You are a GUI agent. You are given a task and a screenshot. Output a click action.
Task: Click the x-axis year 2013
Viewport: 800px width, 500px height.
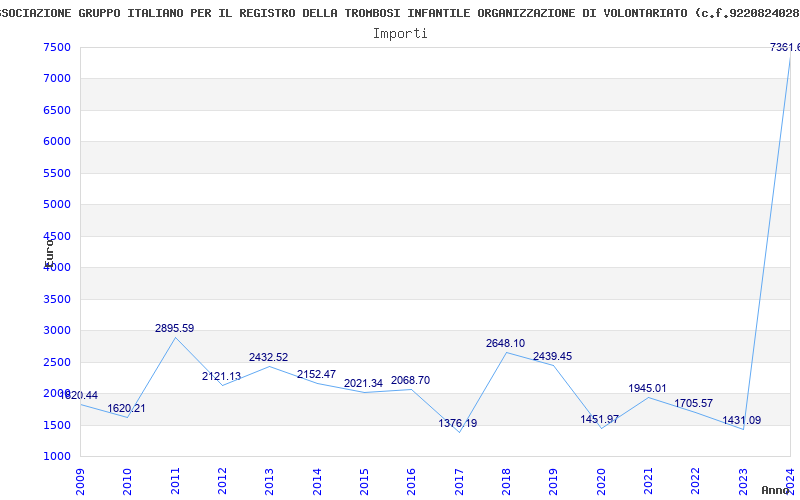(x=269, y=482)
